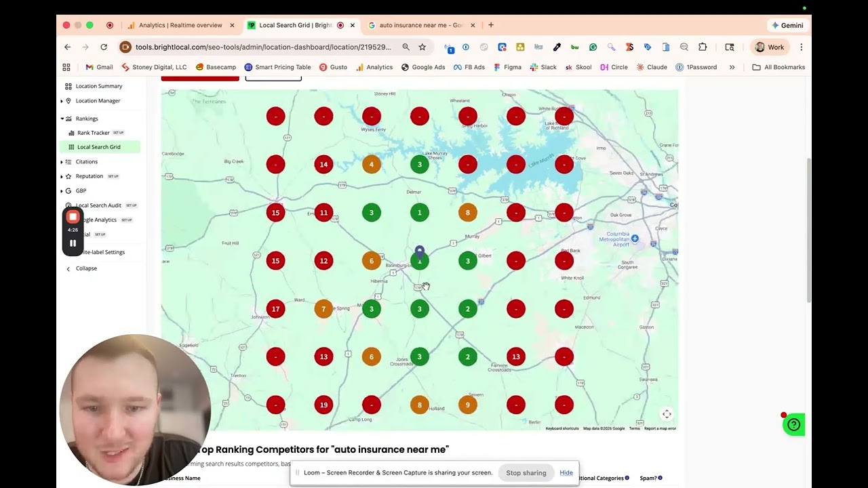Go back using Chrome's back arrow
The height and width of the screenshot is (488, 868).
(67, 47)
